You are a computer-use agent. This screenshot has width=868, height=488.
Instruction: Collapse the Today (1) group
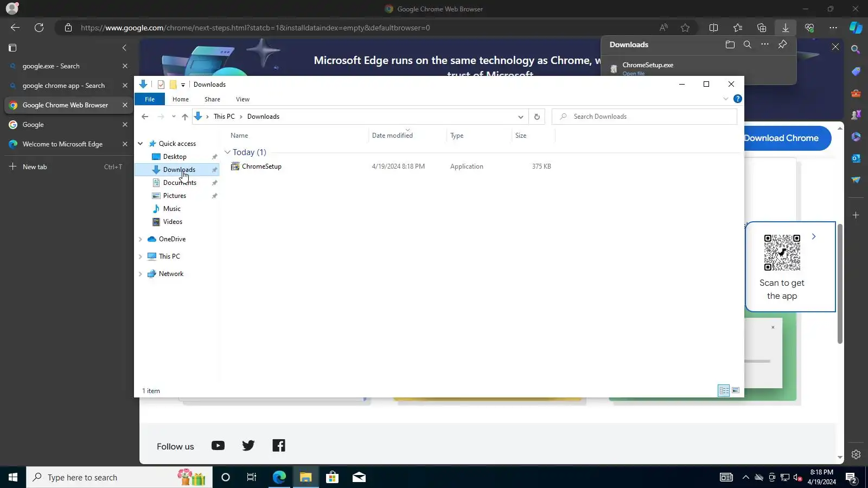pos(228,152)
